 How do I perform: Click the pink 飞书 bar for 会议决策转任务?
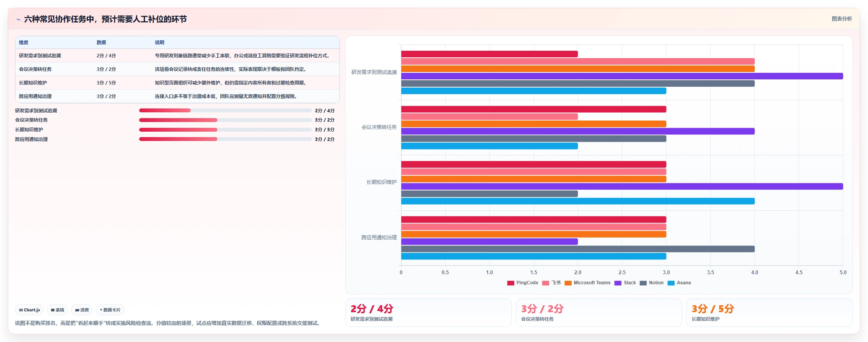coord(489,117)
